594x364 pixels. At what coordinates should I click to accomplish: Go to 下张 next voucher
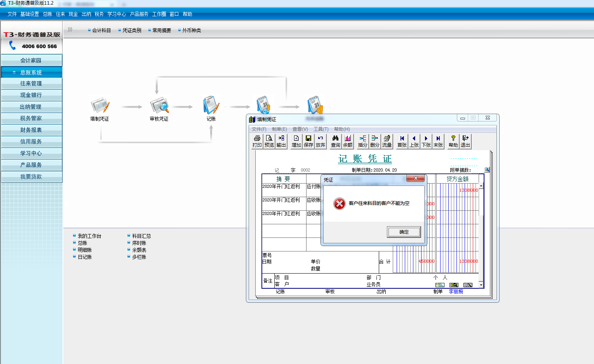point(426,141)
